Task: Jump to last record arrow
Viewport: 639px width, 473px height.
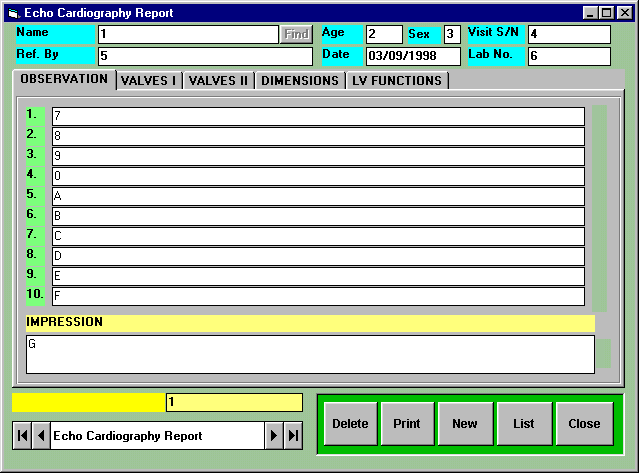Action: tap(293, 436)
